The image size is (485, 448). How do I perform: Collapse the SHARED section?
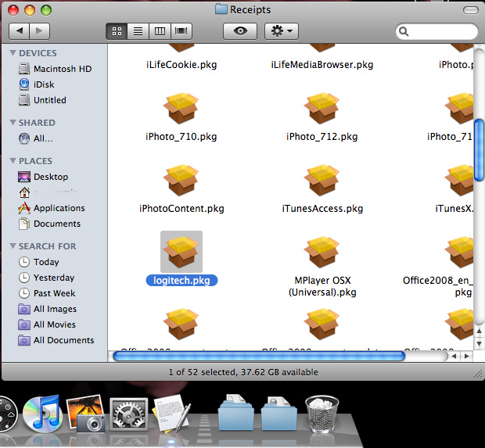(x=13, y=123)
